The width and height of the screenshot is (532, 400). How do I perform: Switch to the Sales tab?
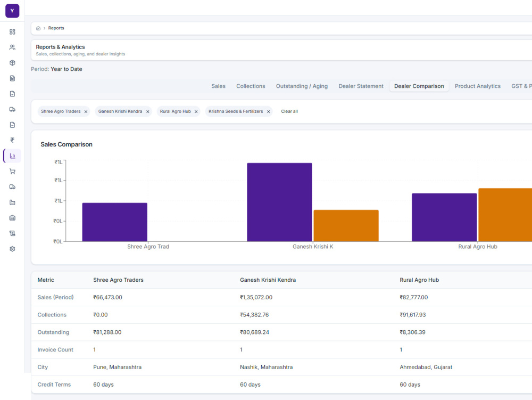218,86
